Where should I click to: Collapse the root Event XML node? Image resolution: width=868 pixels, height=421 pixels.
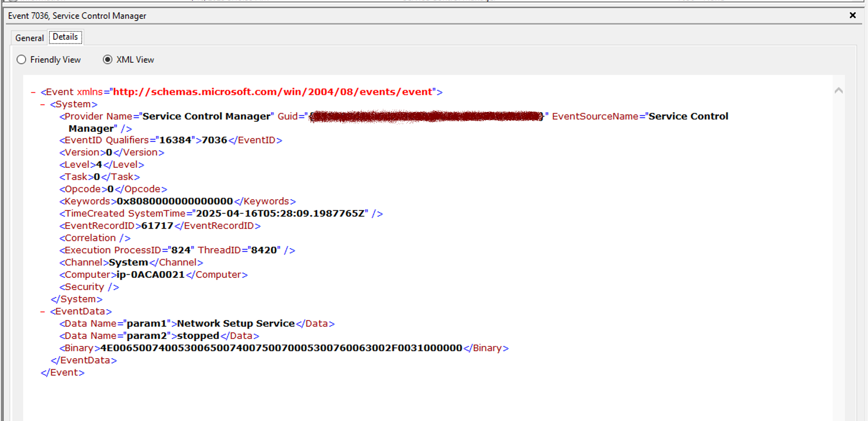(33, 92)
